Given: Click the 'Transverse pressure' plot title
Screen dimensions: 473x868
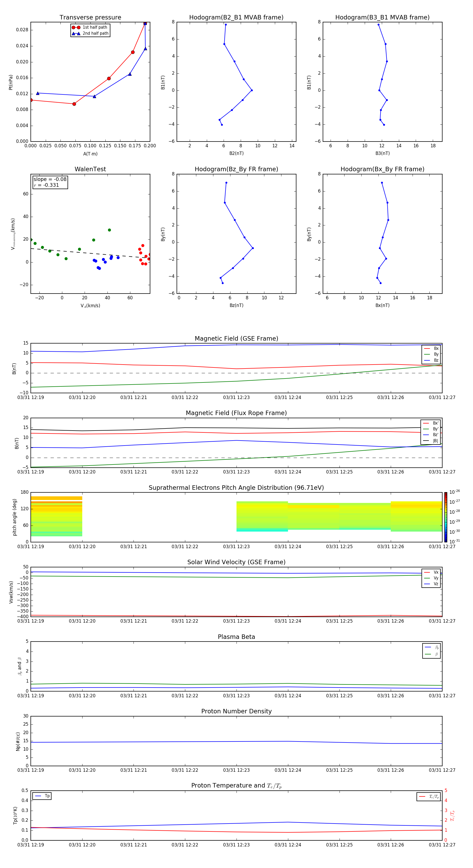Looking at the screenshot, I should pos(90,18).
